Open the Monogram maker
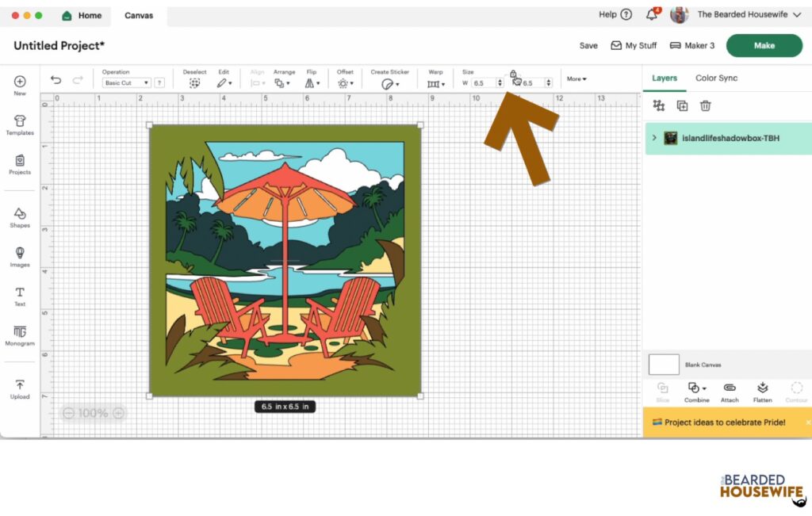Viewport: 812px width, 516px height. [x=20, y=335]
